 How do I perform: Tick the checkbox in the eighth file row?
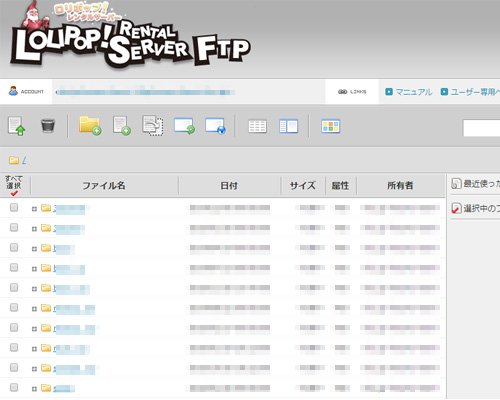pyautogui.click(x=14, y=348)
